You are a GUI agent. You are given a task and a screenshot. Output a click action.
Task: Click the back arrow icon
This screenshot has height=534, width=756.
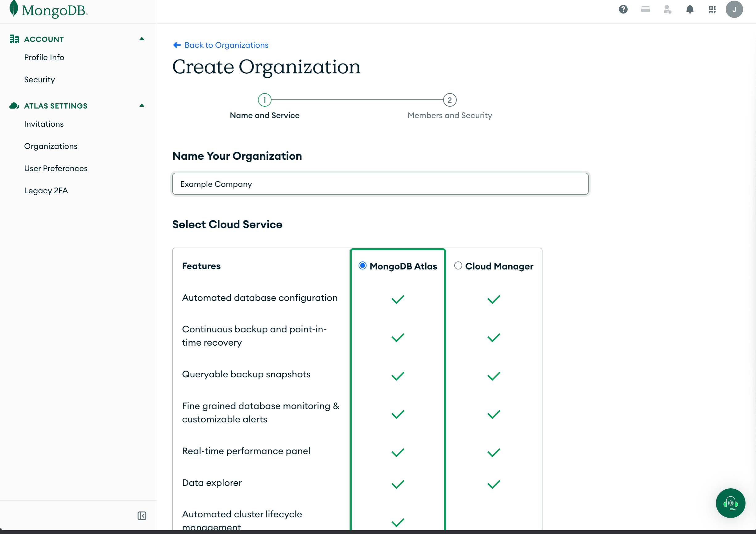point(177,45)
